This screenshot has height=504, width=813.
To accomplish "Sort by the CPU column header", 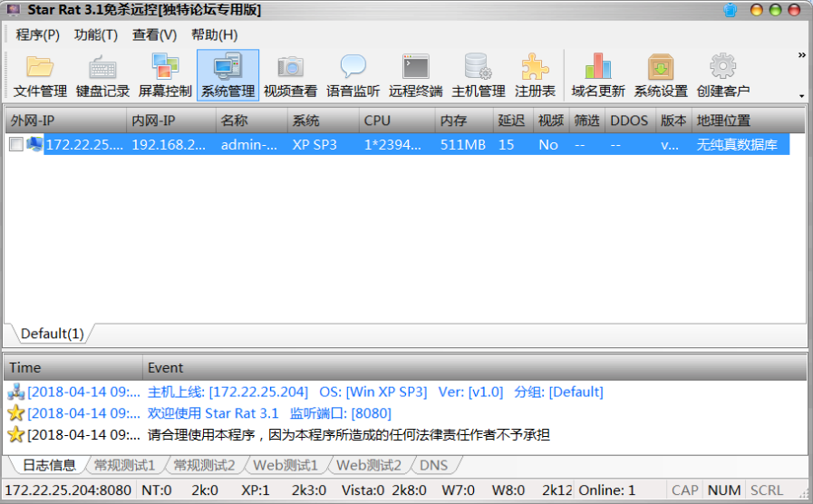I will point(397,121).
